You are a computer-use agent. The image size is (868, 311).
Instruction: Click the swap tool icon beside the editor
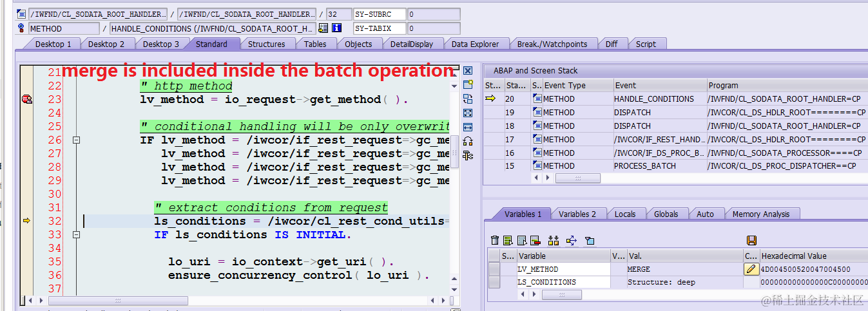click(468, 99)
